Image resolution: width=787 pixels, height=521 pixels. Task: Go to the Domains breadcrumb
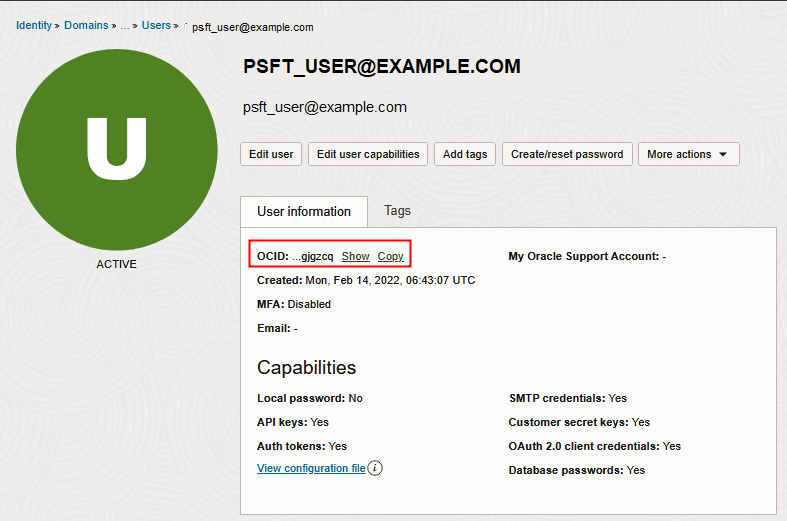tap(86, 25)
